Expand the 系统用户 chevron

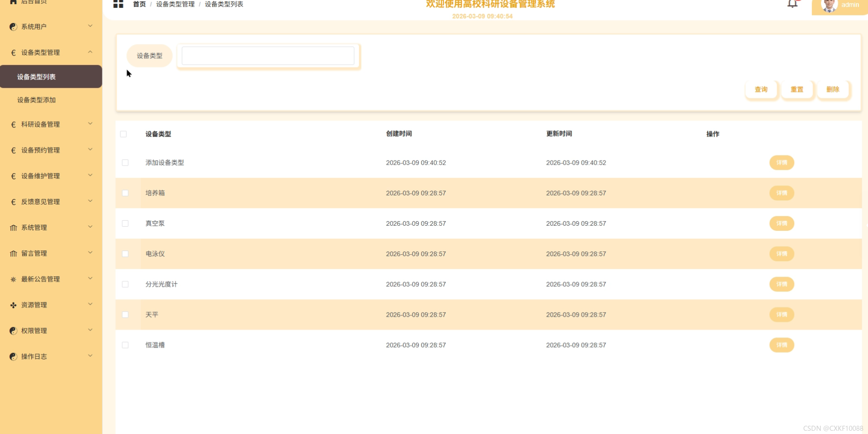tap(90, 26)
